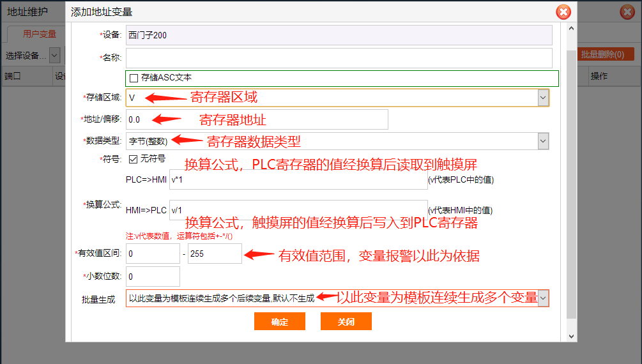The width and height of the screenshot is (642, 364).
Task: Open the 存储区域 dropdown
Action: 543,98
